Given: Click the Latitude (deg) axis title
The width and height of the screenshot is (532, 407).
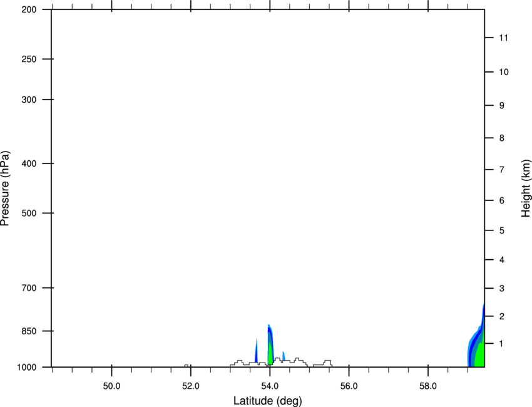Looking at the screenshot, I should point(267,401).
